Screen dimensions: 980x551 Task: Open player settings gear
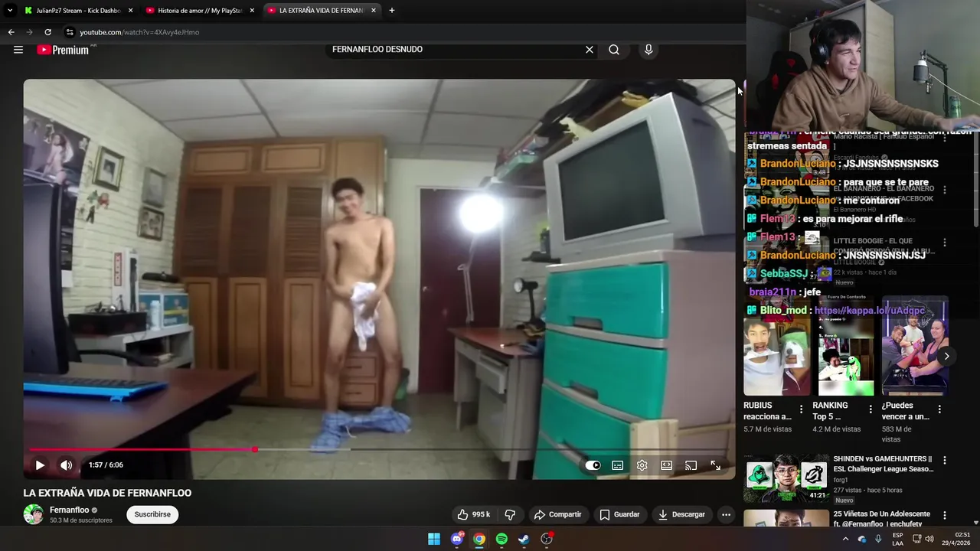click(642, 465)
